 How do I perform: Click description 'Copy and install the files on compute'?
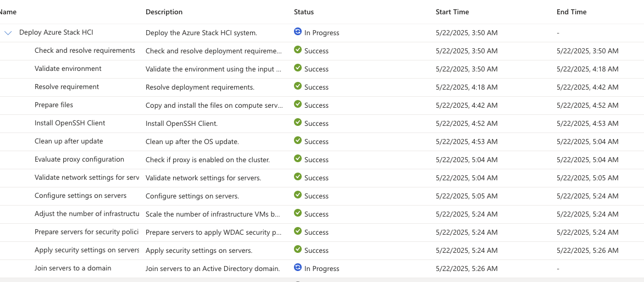214,105
